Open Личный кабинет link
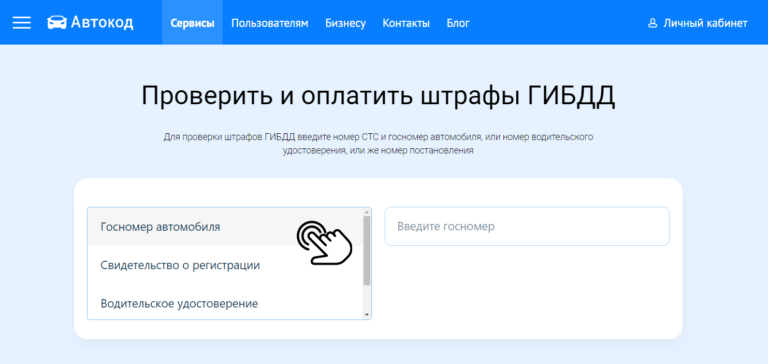 pos(705,23)
